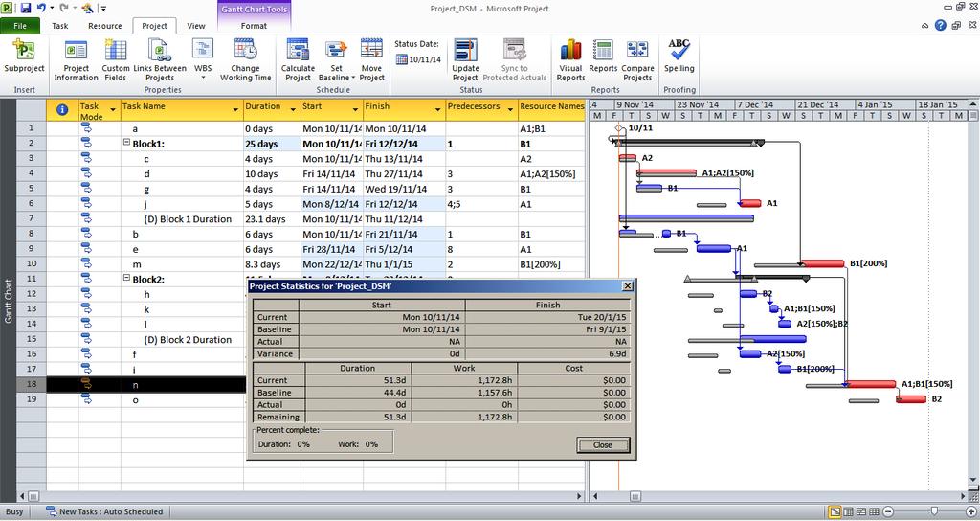Click the Save icon in quick access toolbar
This screenshot has width=980, height=521.
pos(26,8)
